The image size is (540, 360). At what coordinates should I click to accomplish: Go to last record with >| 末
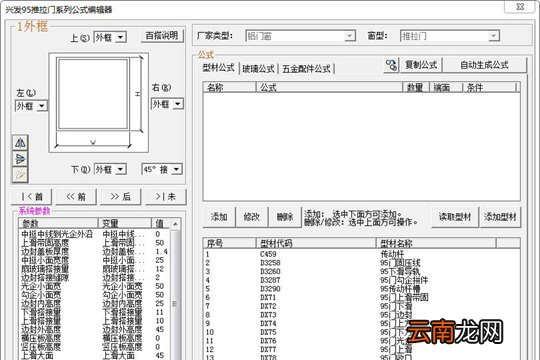click(x=166, y=197)
